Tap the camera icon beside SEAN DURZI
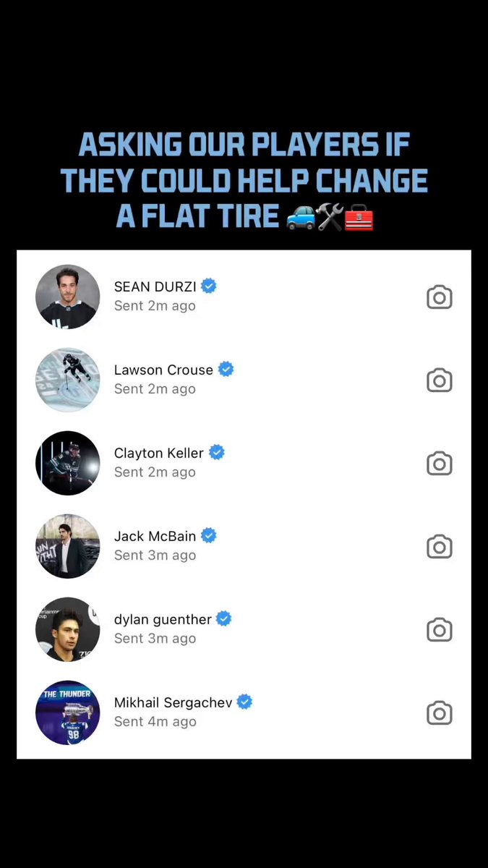The width and height of the screenshot is (488, 868). pos(439,297)
